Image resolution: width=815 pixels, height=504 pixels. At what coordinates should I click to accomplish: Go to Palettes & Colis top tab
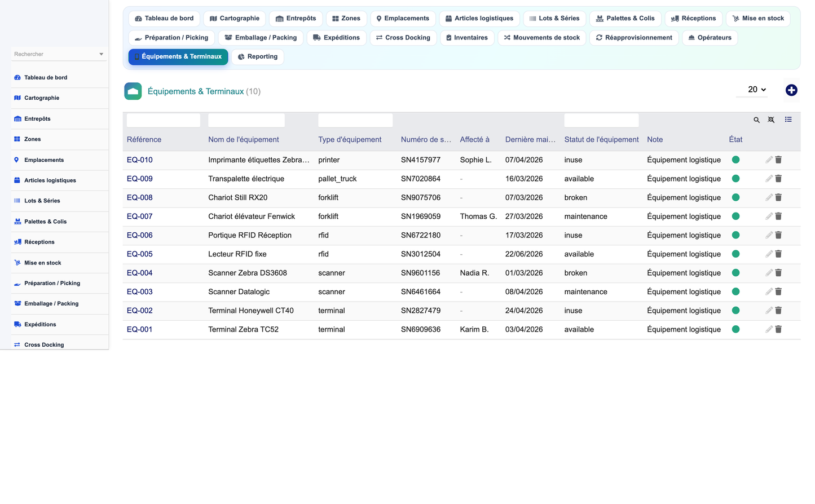click(625, 19)
